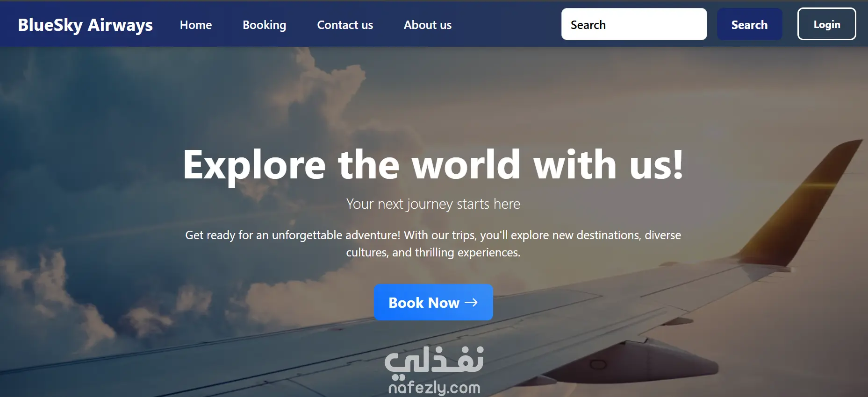Click the nafezly.com watermark text
Screen dimensions: 868x397
[434, 387]
